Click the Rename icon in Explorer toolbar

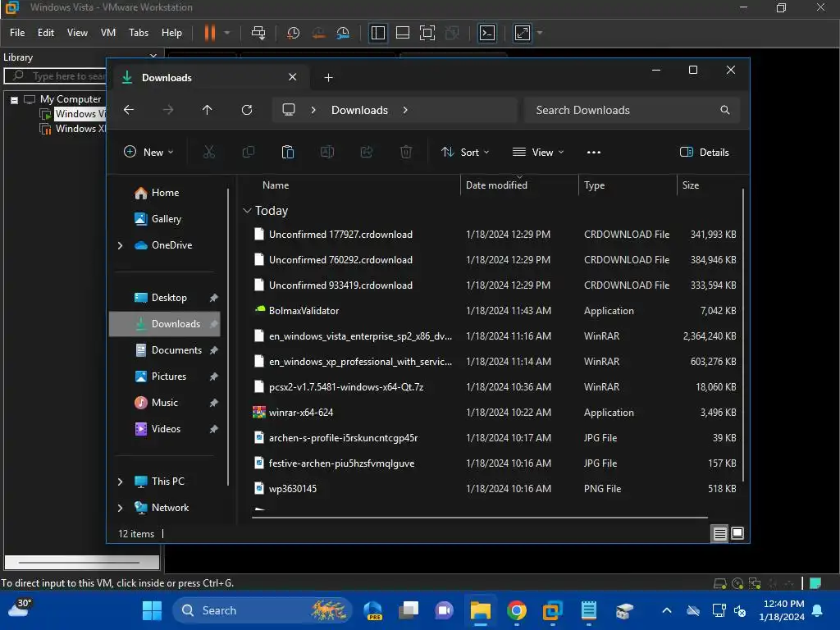tap(327, 152)
